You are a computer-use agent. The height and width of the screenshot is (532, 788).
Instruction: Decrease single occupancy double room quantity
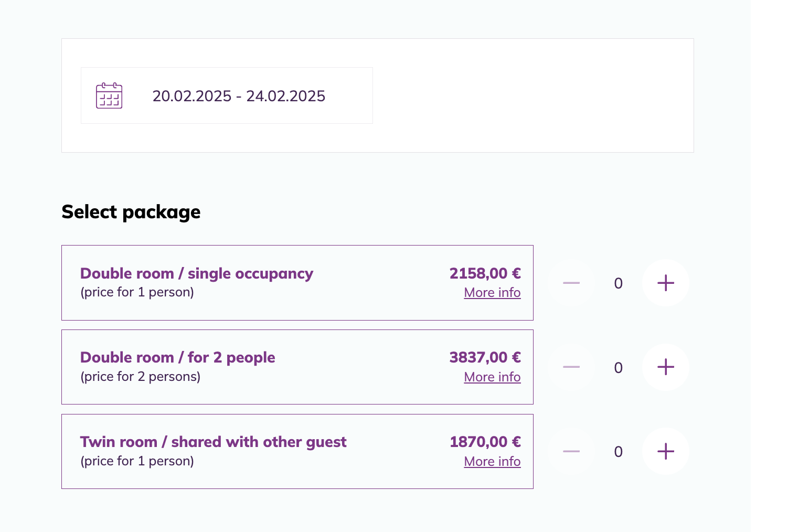(571, 283)
